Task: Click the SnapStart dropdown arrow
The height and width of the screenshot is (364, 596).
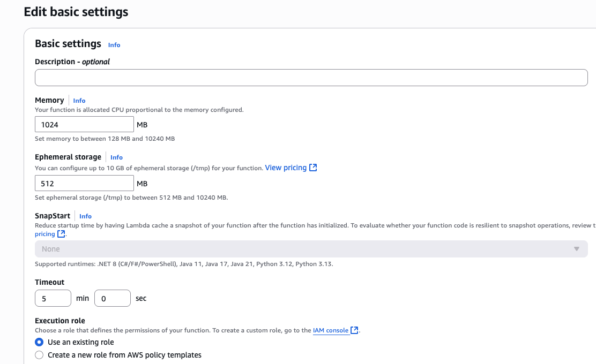Action: (x=577, y=249)
